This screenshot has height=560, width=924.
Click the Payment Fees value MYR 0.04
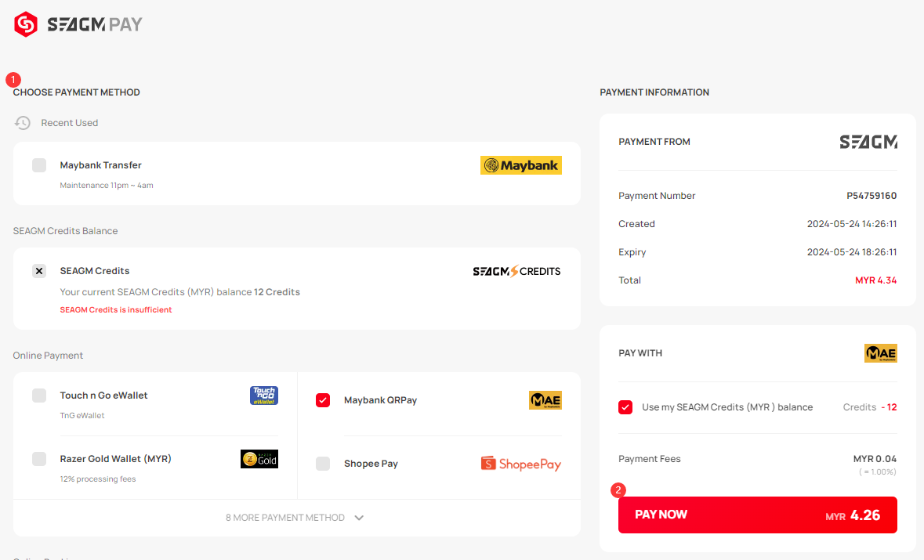(x=875, y=459)
